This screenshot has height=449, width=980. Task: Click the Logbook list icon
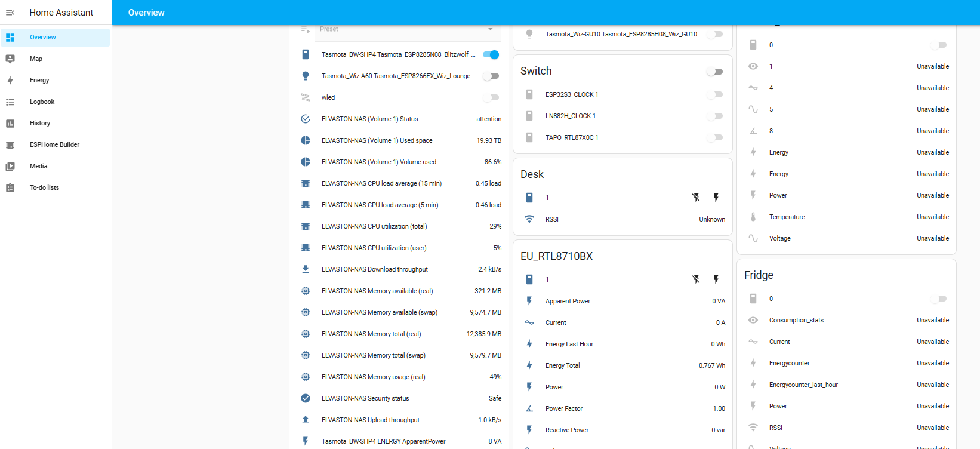[10, 102]
